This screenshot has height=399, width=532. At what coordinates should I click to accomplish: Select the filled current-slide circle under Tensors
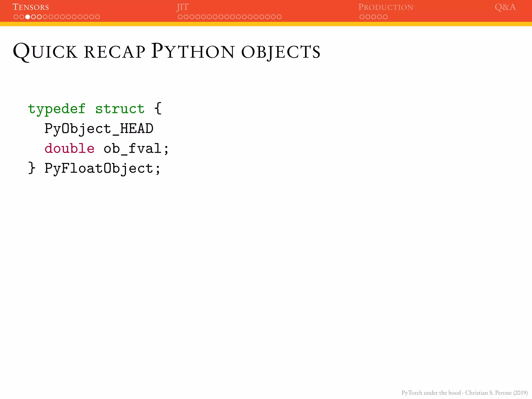click(28, 17)
